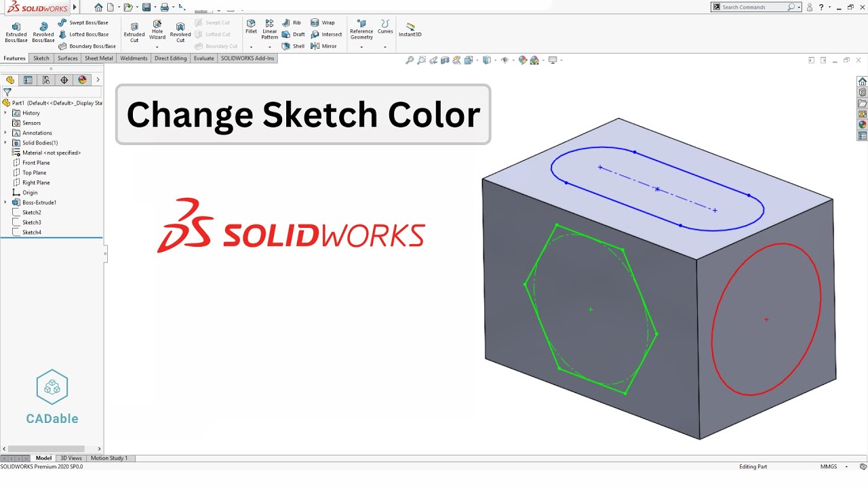Open Design Library in task pane
This screenshot has height=488, width=868.
click(863, 92)
